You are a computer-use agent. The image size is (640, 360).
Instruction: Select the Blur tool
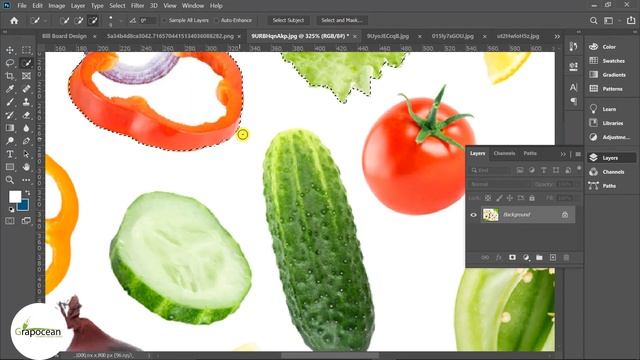click(26, 128)
